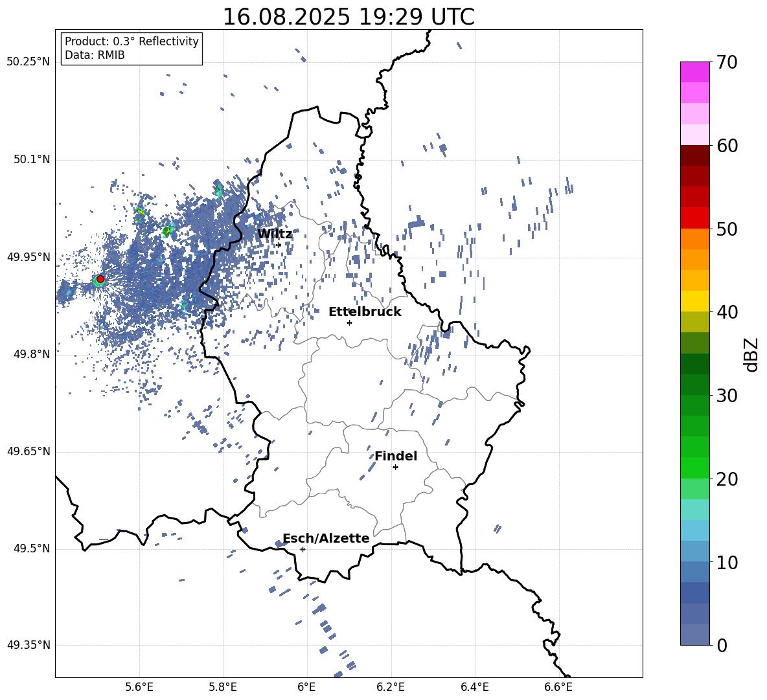Click the 49.95°N latitude label
767x700 pixels.
[29, 257]
